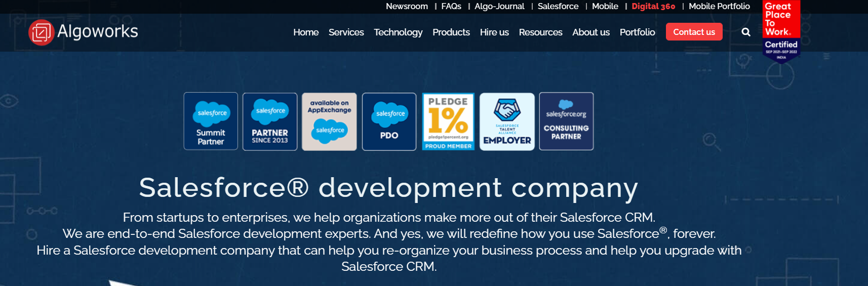The height and width of the screenshot is (286, 868).
Task: Click the Algoworks logo
Action: (x=83, y=32)
